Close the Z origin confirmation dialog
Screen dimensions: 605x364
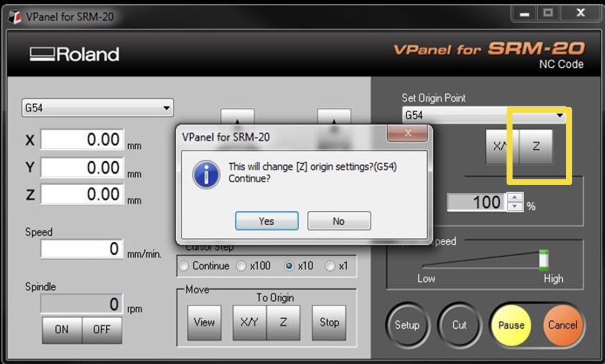[x=407, y=133]
